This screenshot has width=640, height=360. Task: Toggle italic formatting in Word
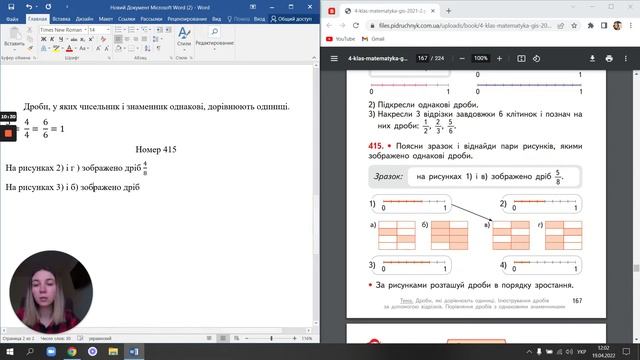click(52, 39)
